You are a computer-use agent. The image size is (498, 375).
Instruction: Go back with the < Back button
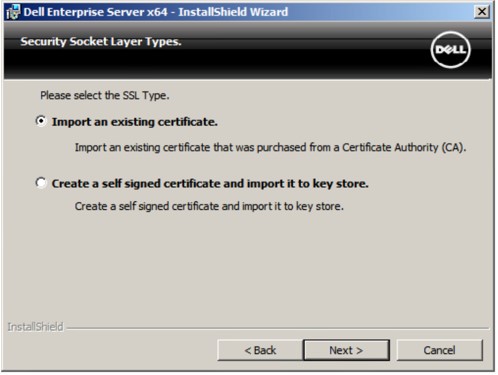tap(260, 350)
